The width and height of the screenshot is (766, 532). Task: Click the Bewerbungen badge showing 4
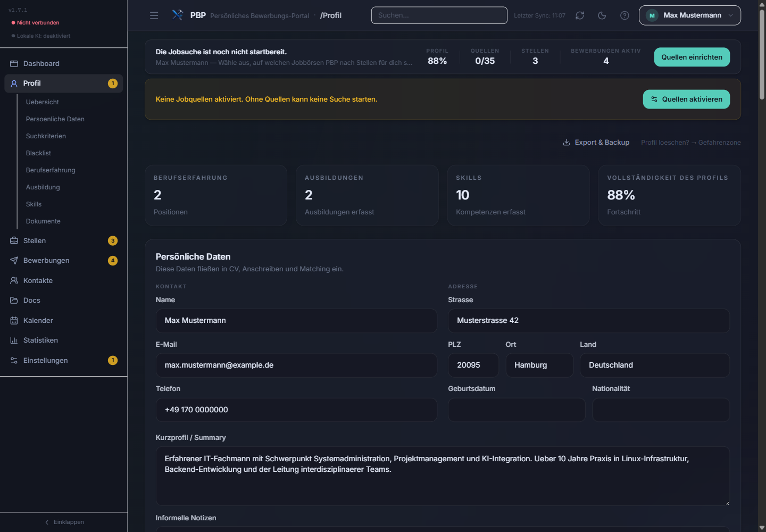(113, 260)
